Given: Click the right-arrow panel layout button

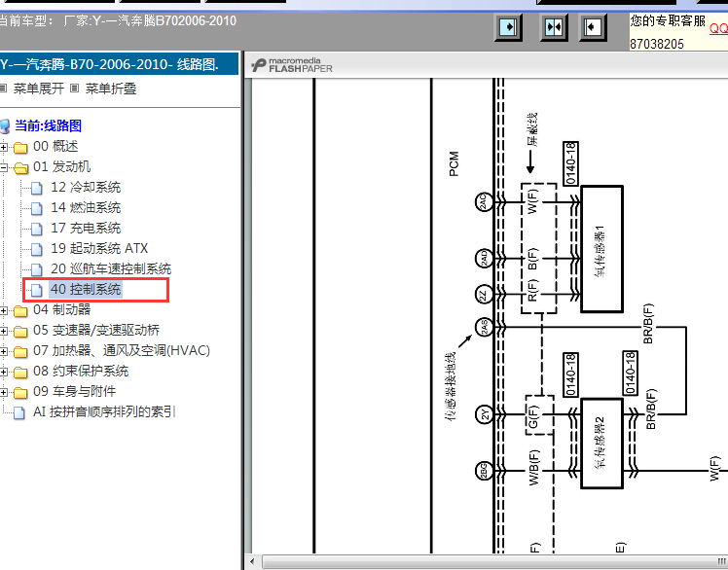Looking at the screenshot, I should (x=508, y=27).
